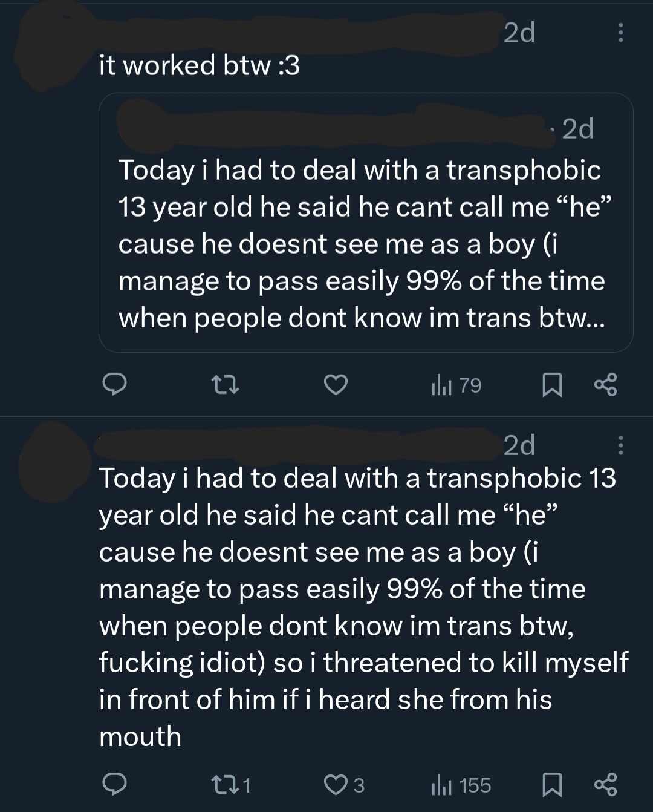Like the "it worked btw" post

336,384
